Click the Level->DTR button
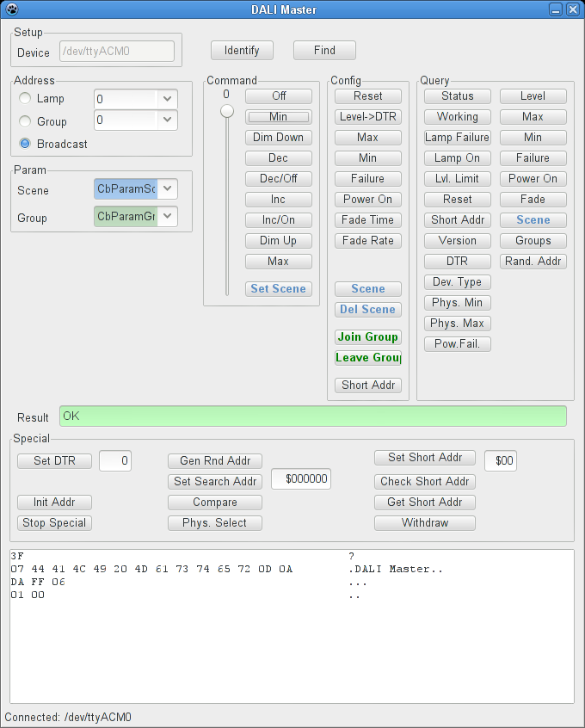 (367, 116)
